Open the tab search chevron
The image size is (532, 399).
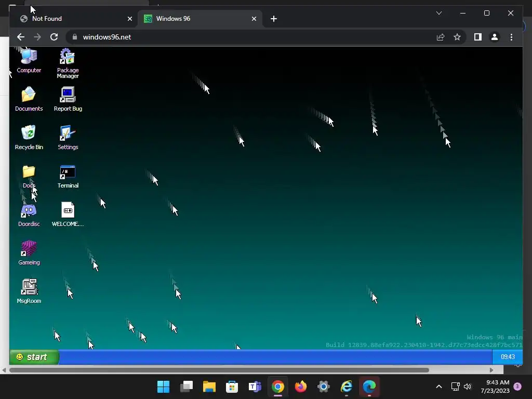point(438,13)
